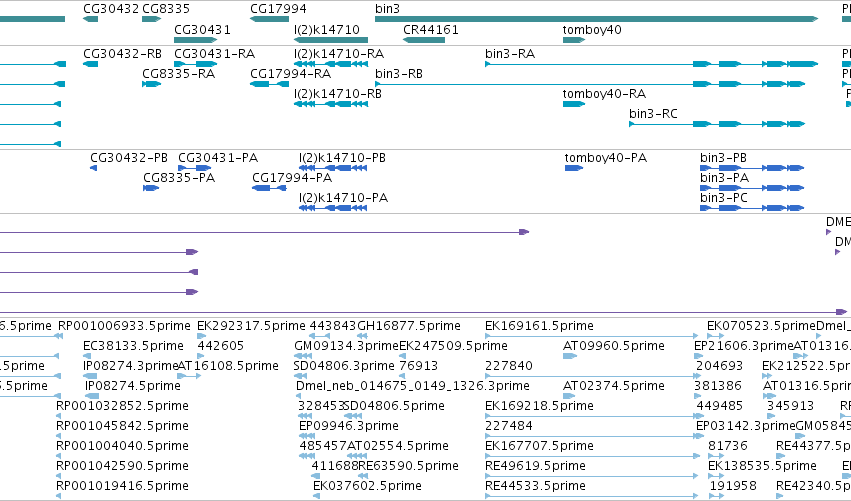Select the RE49619.5prime EST label
This screenshot has width=851, height=501.
point(536,466)
